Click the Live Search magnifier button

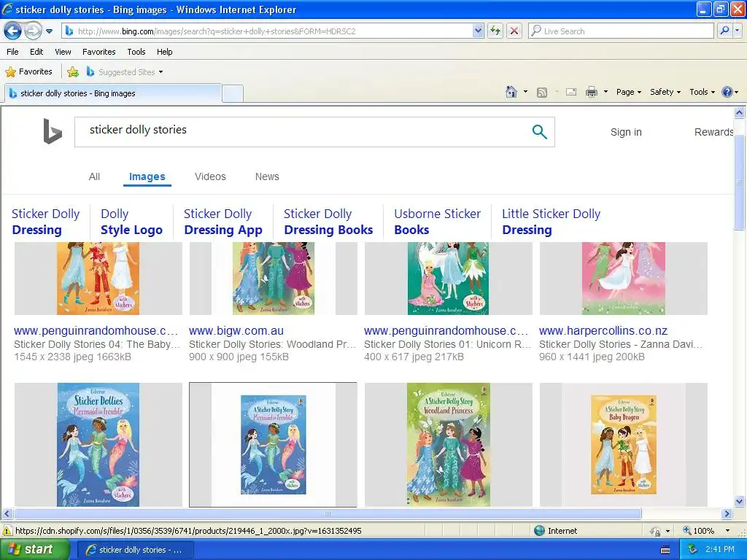coord(724,31)
